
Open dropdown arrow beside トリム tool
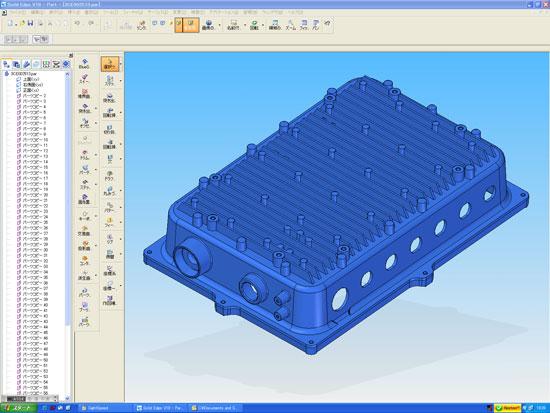pos(96,154)
